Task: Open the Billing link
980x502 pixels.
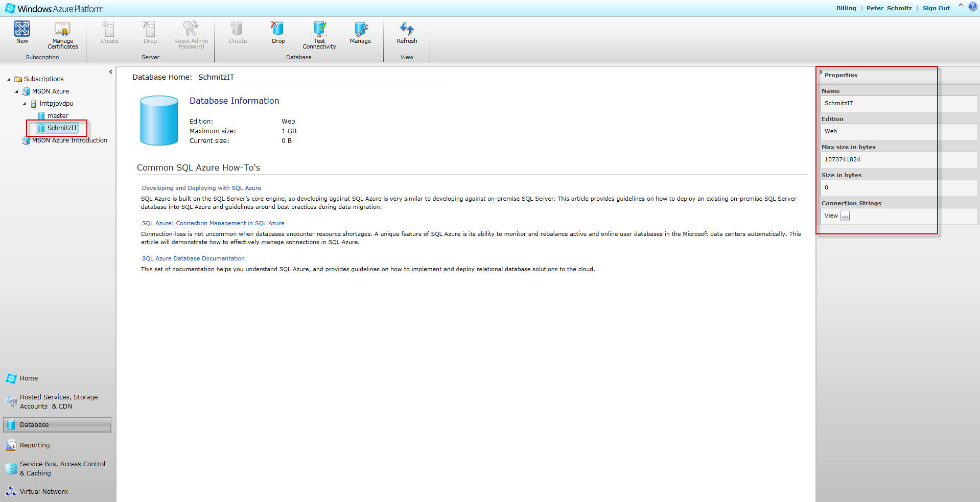Action: [846, 8]
